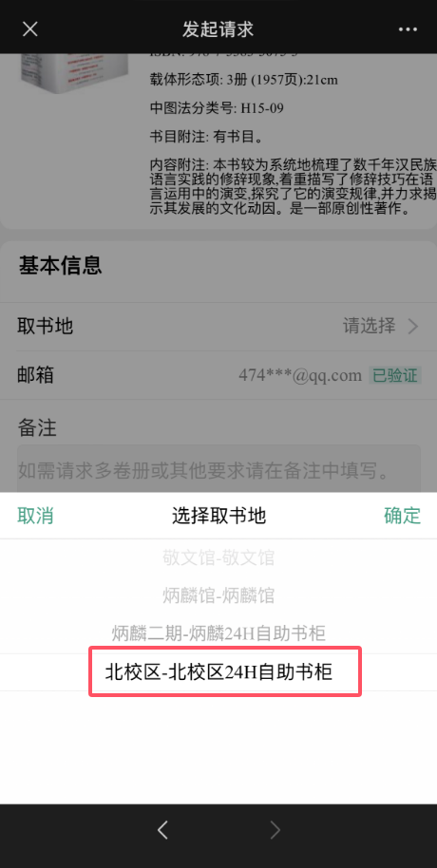Tap the 内容附注 description text

[293, 187]
